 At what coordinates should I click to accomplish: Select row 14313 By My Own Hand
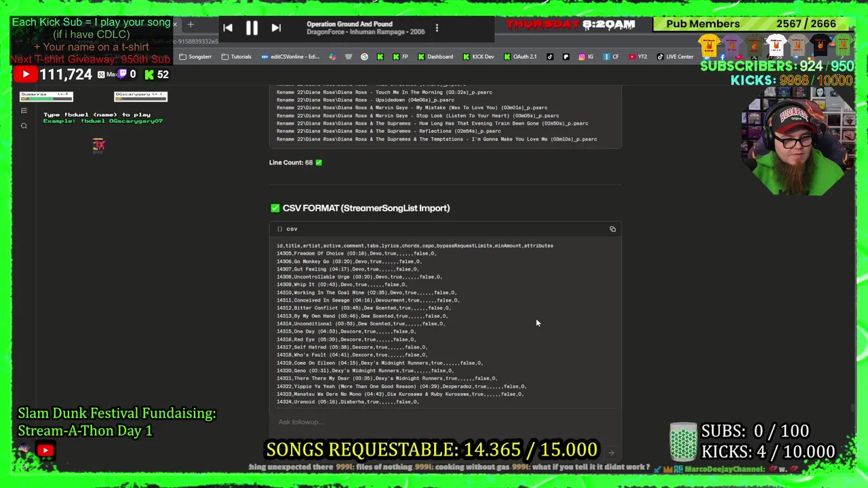(362, 316)
